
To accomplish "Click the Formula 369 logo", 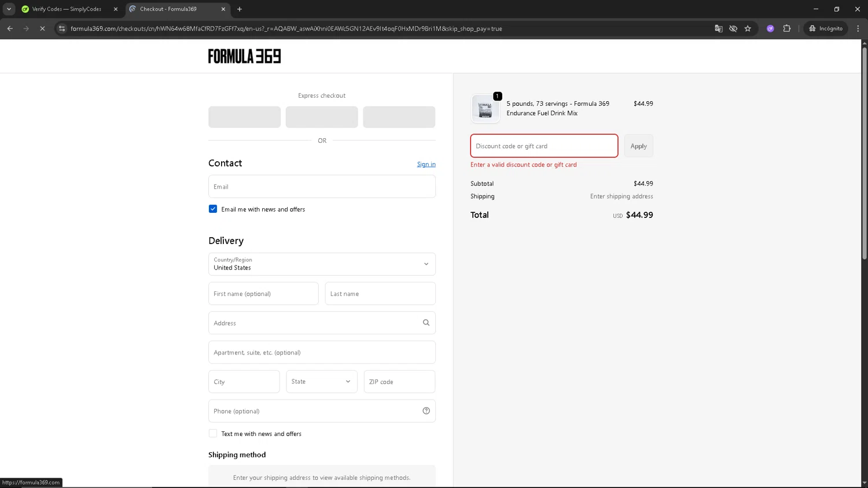I will tap(244, 56).
